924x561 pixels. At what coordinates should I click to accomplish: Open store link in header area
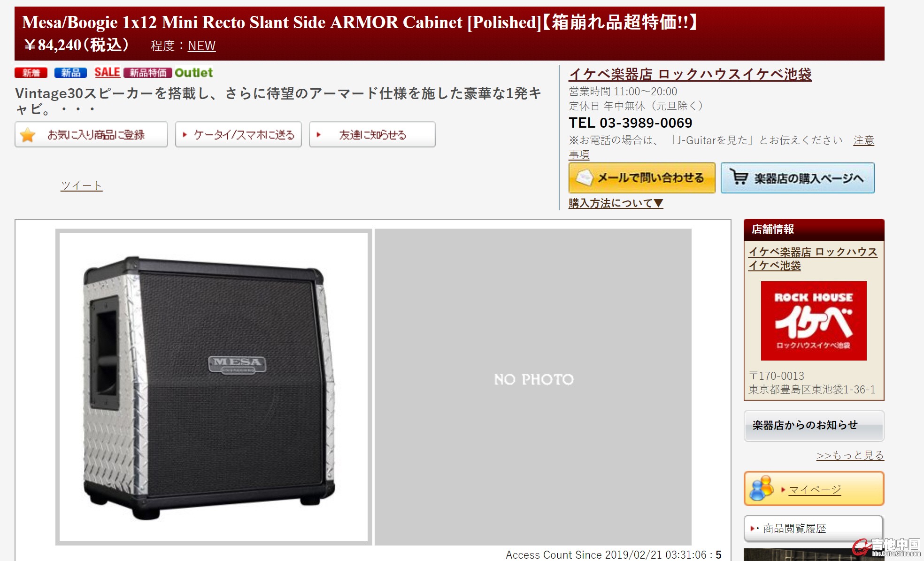pos(690,74)
